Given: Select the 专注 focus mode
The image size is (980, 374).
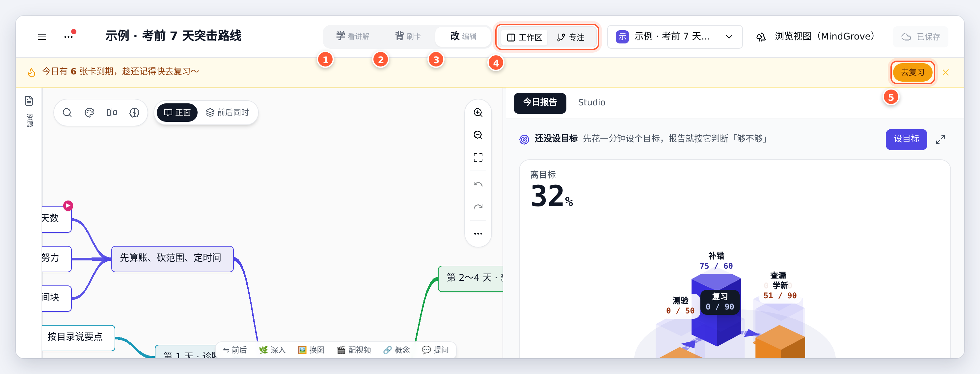Looking at the screenshot, I should [x=571, y=37].
